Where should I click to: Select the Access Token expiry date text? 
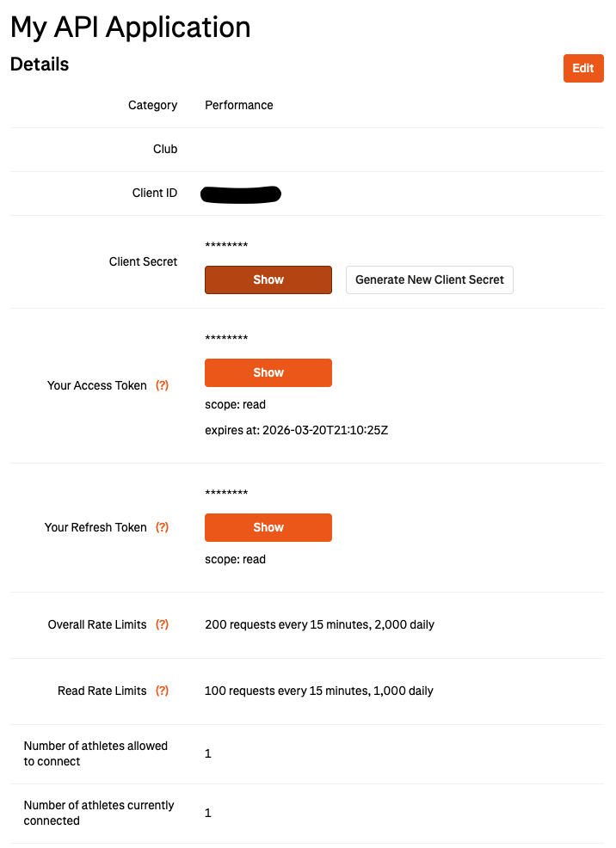click(297, 430)
